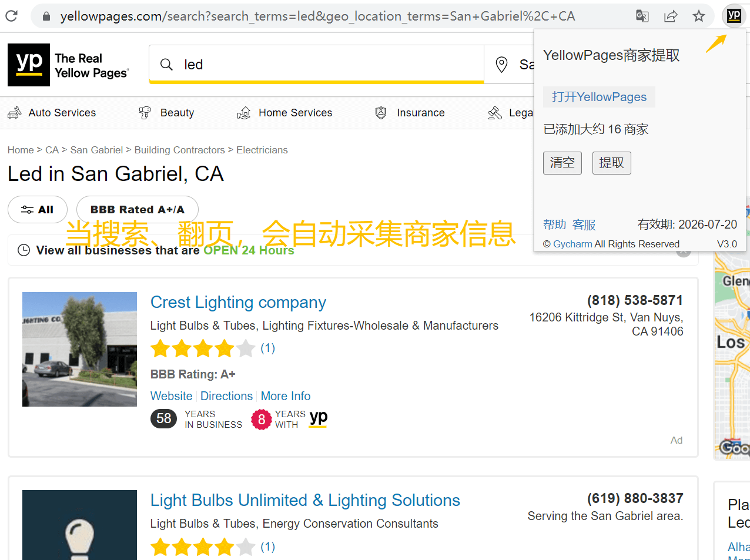Select the Home Services category
This screenshot has height=560, width=750.
click(284, 113)
